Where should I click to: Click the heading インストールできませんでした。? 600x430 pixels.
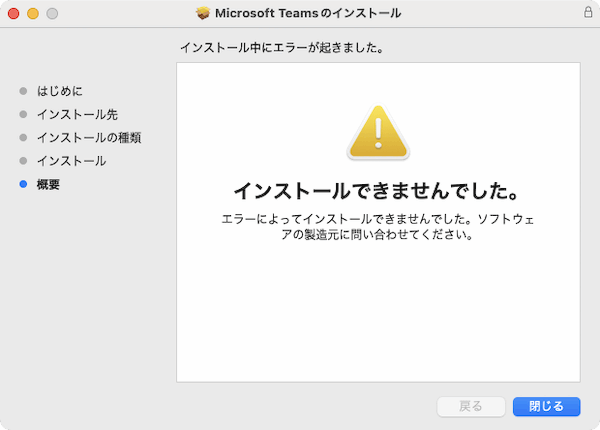378,191
